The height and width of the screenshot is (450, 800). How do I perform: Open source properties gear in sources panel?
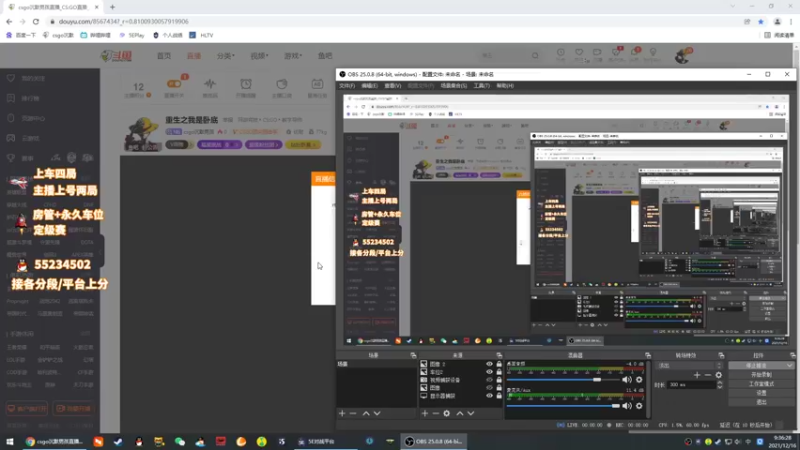[x=446, y=413]
